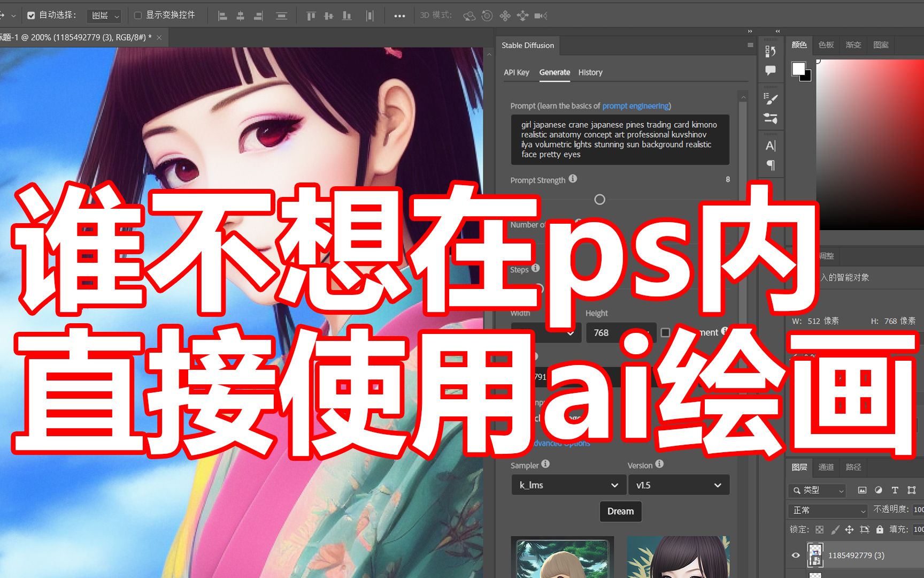Expand Stable Diffusion panel double-arrow
The width and height of the screenshot is (924, 578).
(750, 32)
